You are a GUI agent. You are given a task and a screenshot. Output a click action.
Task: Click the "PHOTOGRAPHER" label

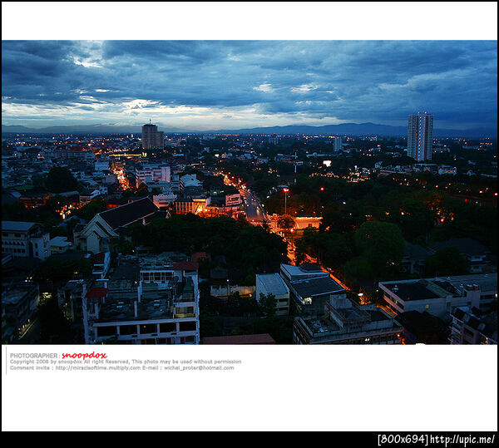click(x=34, y=356)
